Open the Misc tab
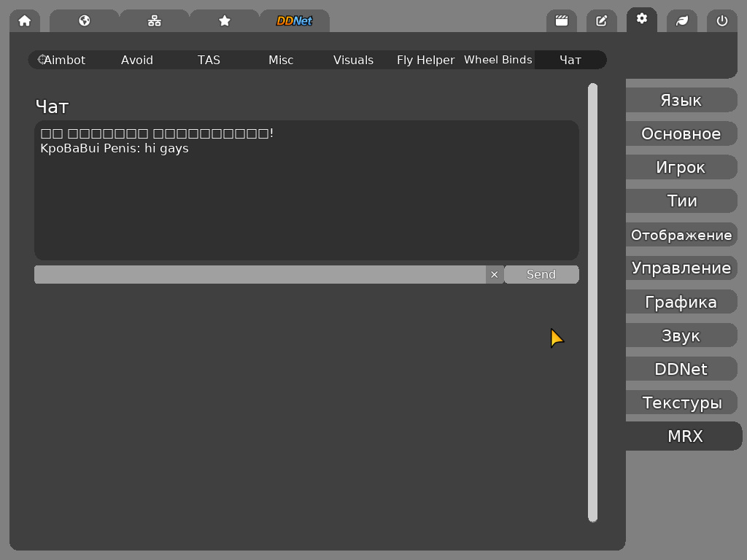Image resolution: width=747 pixels, height=560 pixels. [x=281, y=60]
